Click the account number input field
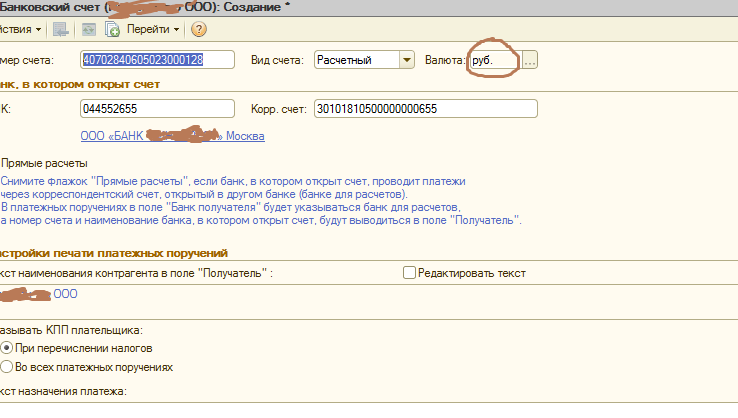The image size is (738, 418). point(157,60)
